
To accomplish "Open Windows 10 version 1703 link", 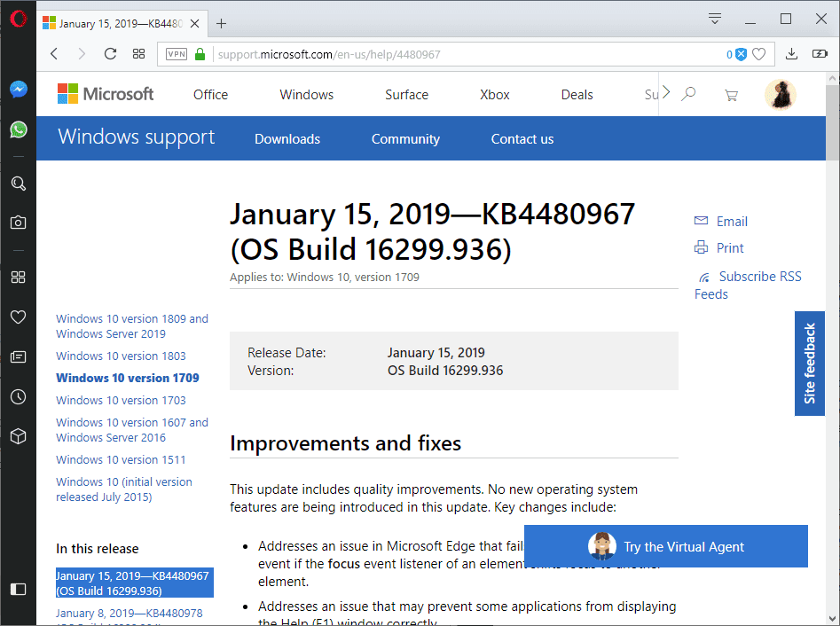I will point(121,401).
